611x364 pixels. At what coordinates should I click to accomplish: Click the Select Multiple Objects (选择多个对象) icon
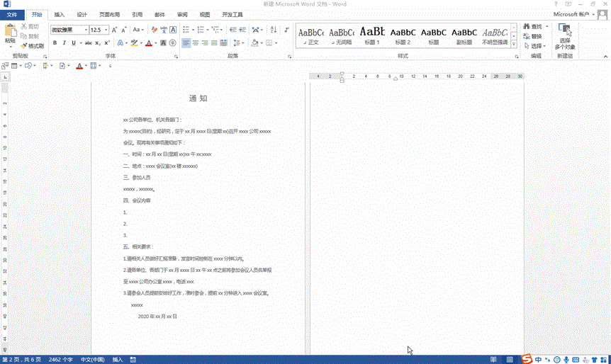565,30
